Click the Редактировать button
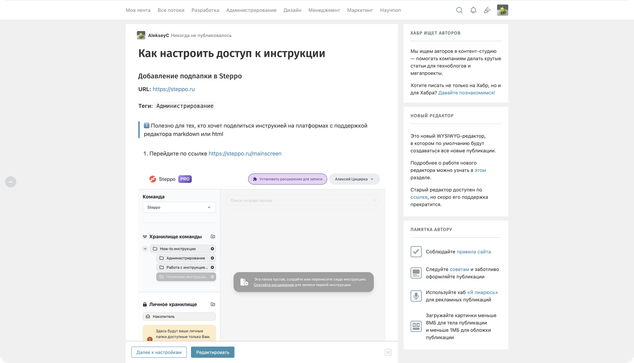The height and width of the screenshot is (363, 634). click(213, 352)
